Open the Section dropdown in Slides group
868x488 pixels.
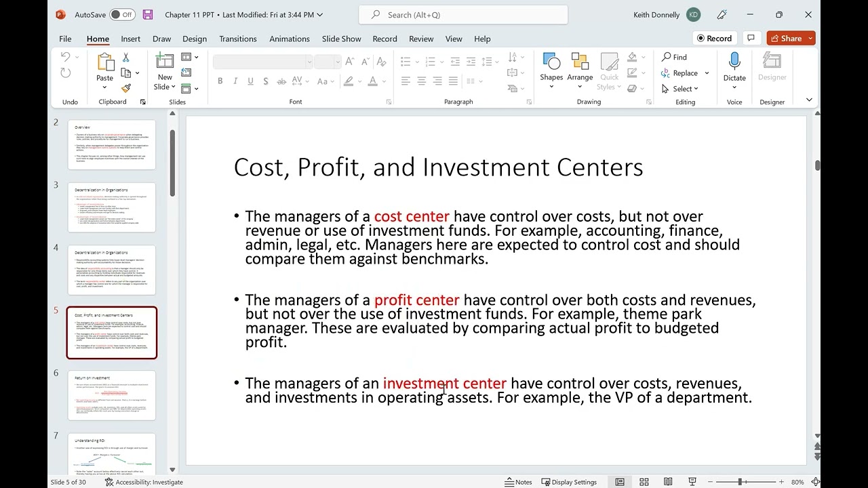pos(190,88)
